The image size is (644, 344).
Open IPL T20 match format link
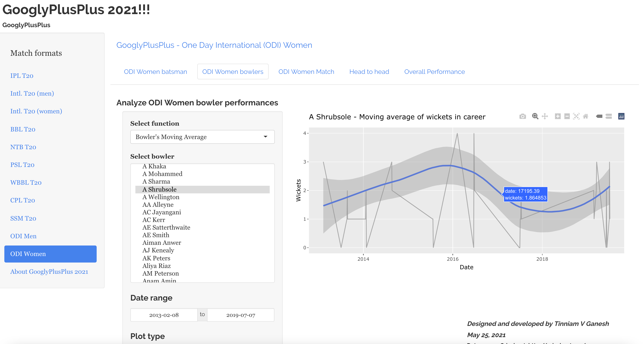click(x=22, y=76)
